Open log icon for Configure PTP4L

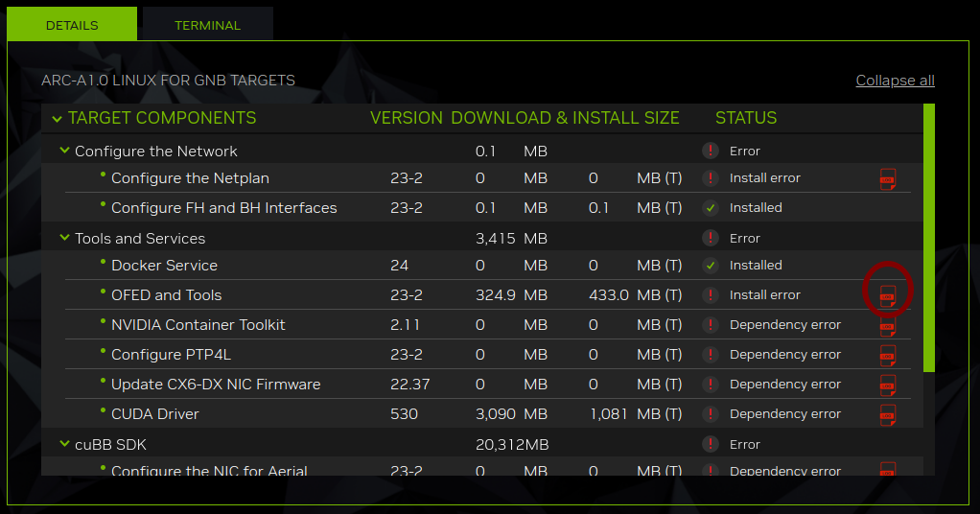(x=888, y=356)
